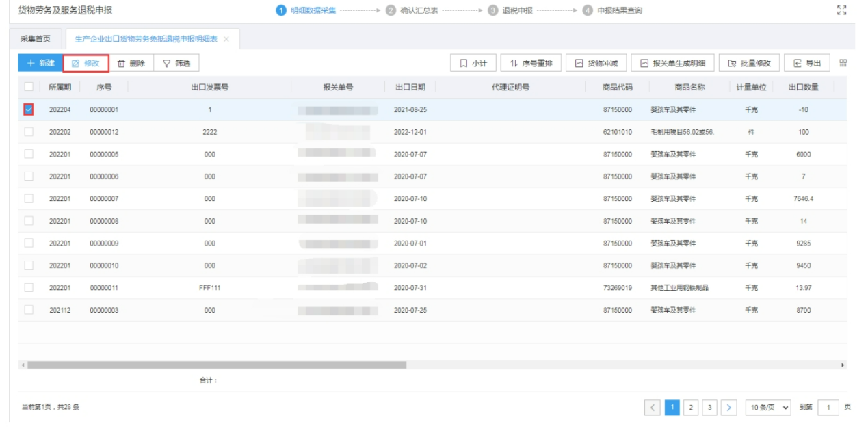Go to step 4 申报结果查询

coord(612,10)
